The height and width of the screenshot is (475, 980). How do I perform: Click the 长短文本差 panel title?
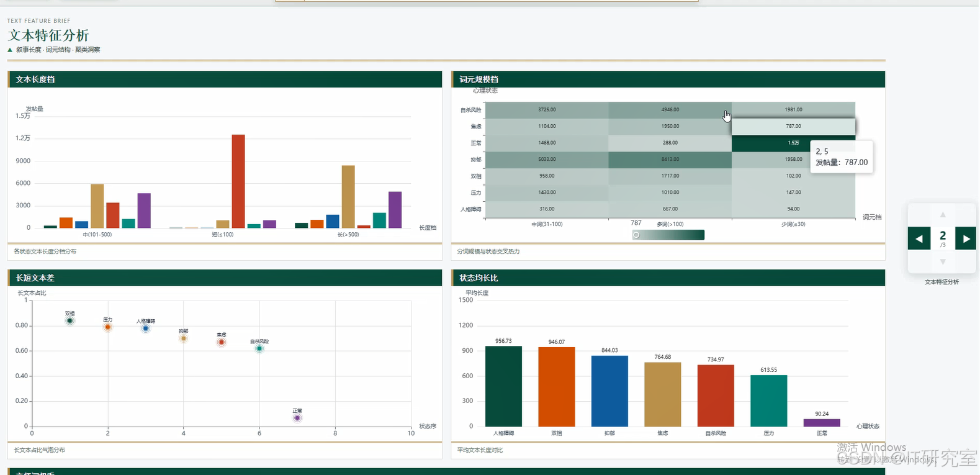(35, 278)
